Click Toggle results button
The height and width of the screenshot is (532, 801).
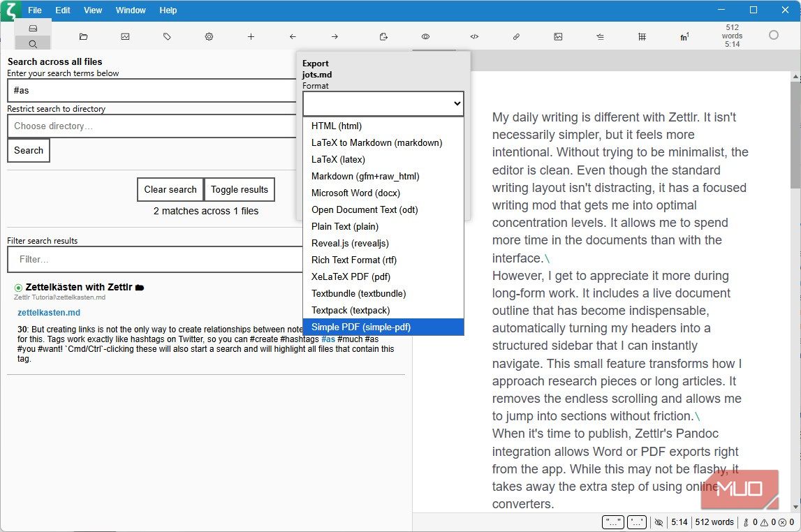[240, 189]
